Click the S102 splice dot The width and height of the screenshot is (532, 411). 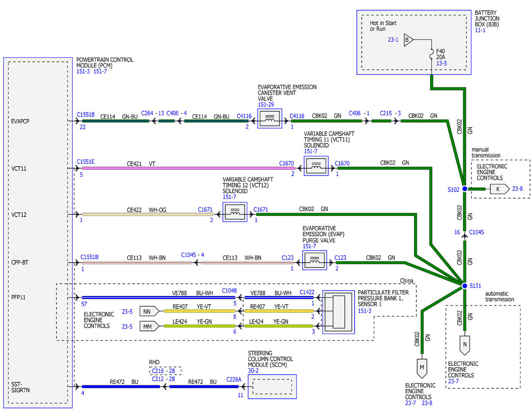(x=465, y=189)
